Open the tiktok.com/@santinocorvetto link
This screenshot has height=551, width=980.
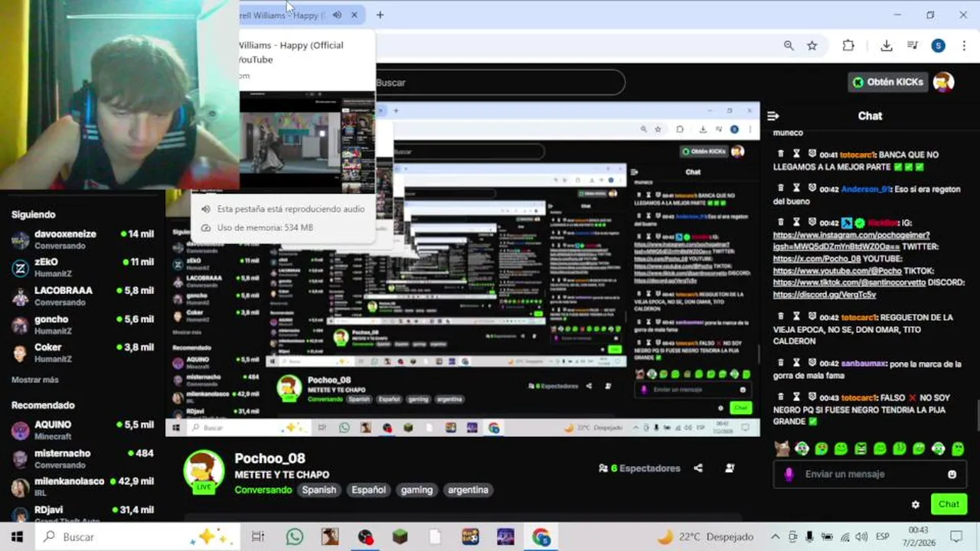coord(849,282)
